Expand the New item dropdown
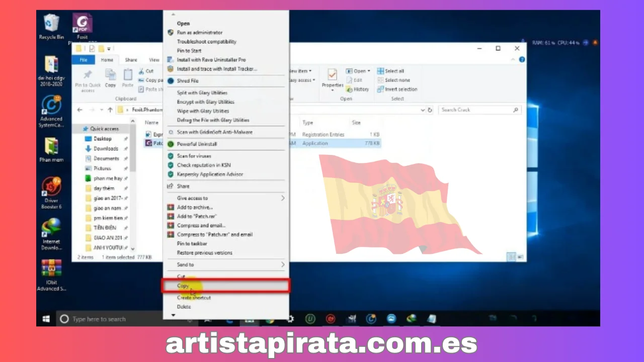644x362 pixels. click(300, 71)
